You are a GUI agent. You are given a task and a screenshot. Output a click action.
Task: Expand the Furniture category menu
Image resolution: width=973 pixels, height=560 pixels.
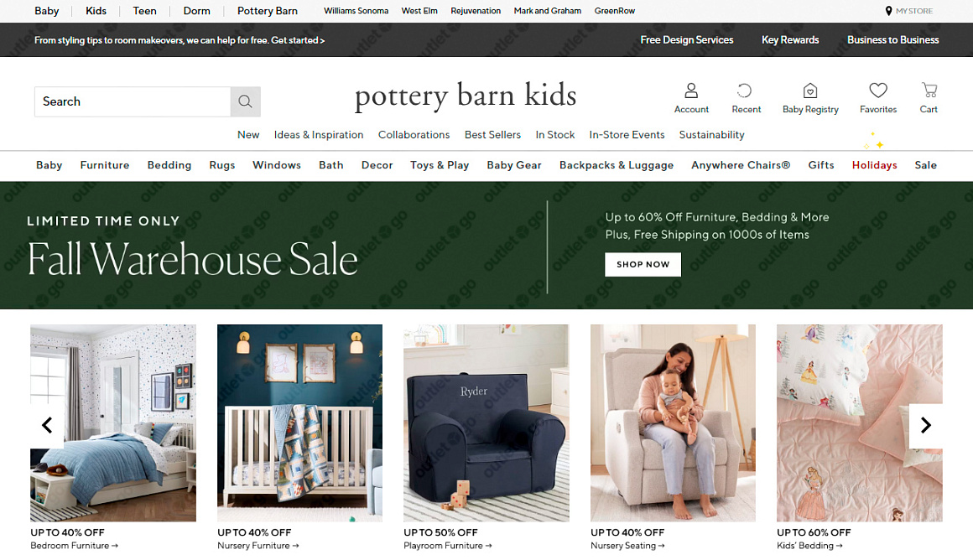pos(105,165)
